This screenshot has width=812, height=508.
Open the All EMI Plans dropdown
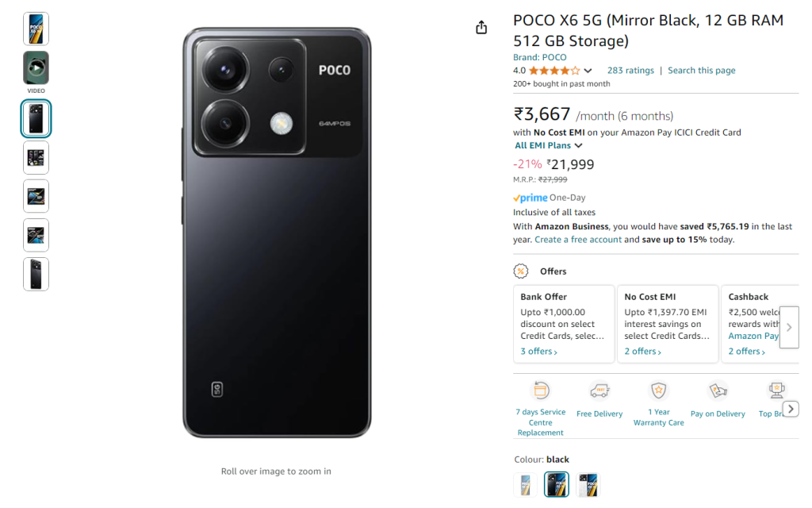tap(547, 145)
